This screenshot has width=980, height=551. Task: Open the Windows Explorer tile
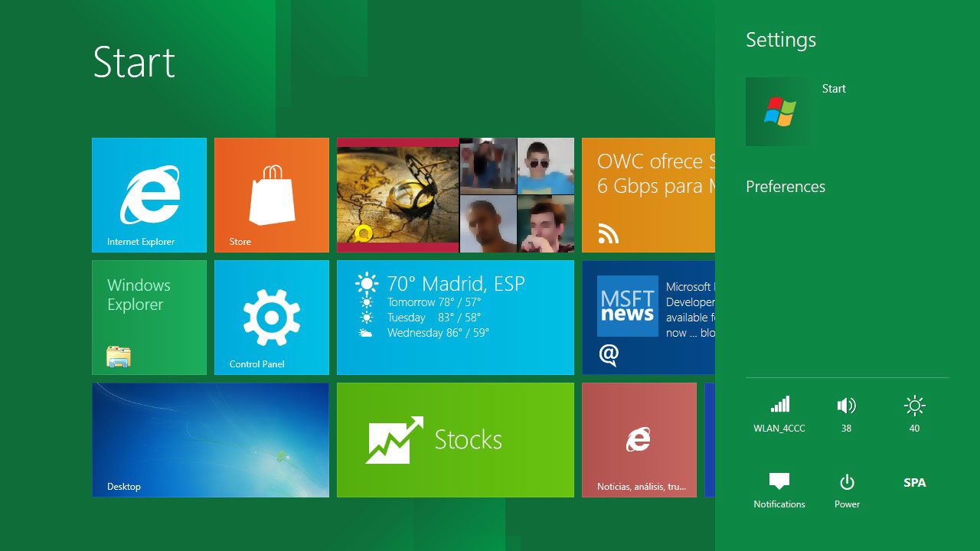(149, 318)
